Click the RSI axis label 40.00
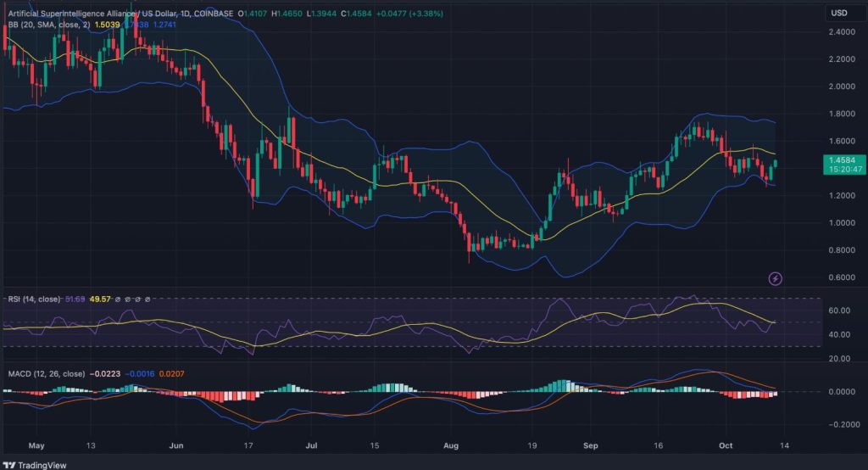This screenshot has width=868, height=470. 839,334
